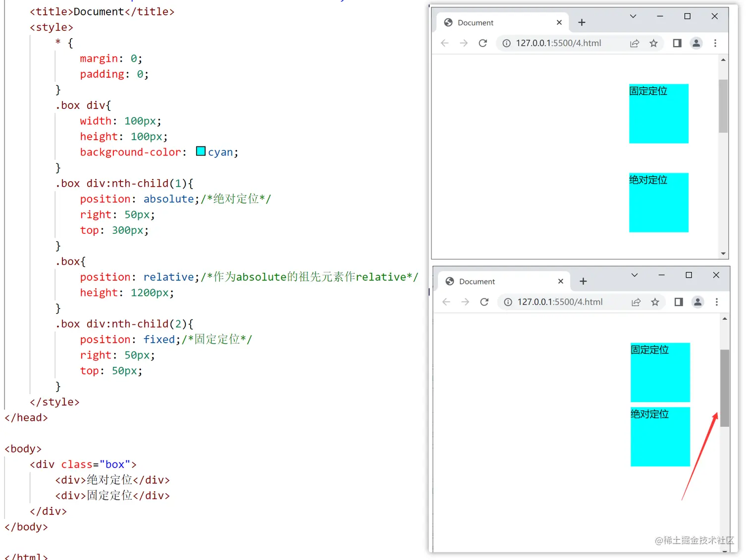Image resolution: width=749 pixels, height=560 pixels.
Task: Select the Document tab in upper browser
Action: coord(502,22)
